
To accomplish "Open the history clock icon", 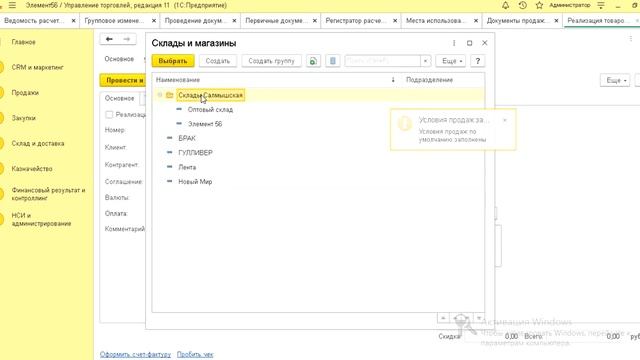I will 522,5.
